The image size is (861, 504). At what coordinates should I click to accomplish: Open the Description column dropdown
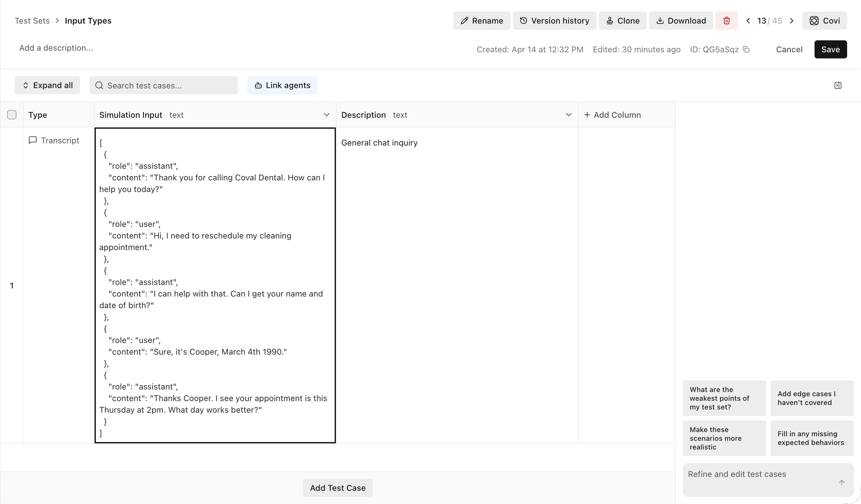click(x=569, y=115)
